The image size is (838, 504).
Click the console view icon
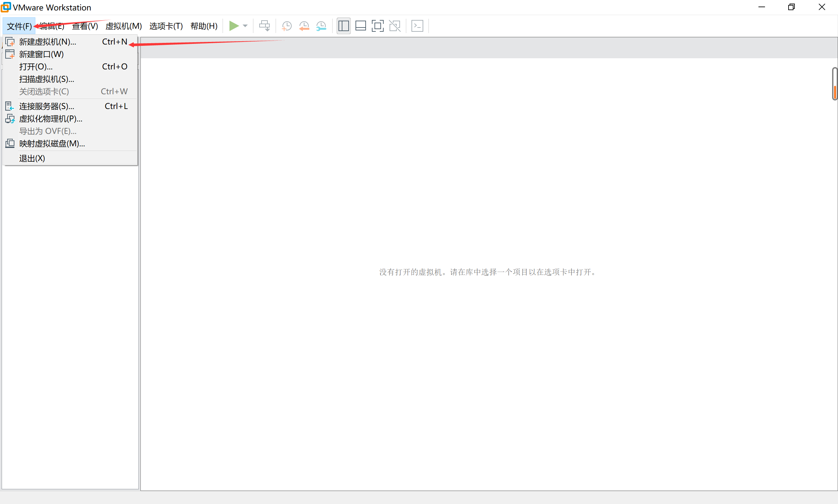tap(417, 26)
